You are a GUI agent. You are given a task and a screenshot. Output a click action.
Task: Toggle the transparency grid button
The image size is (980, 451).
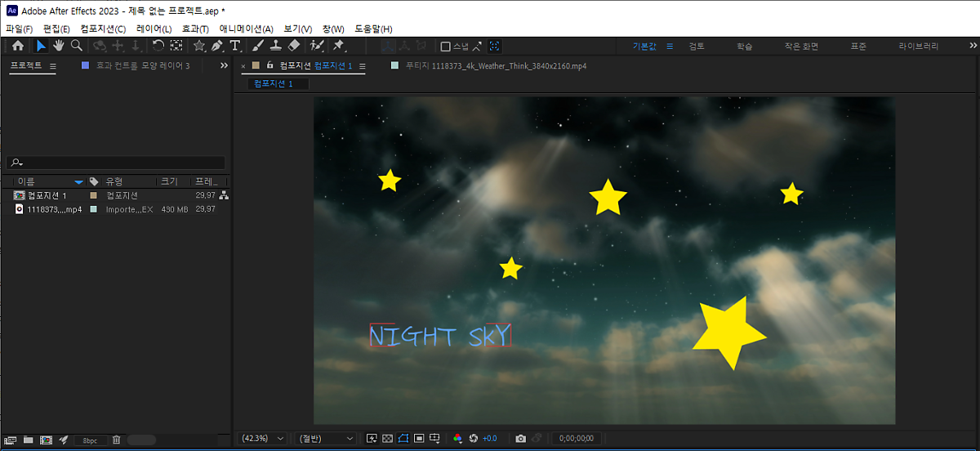tap(388, 439)
